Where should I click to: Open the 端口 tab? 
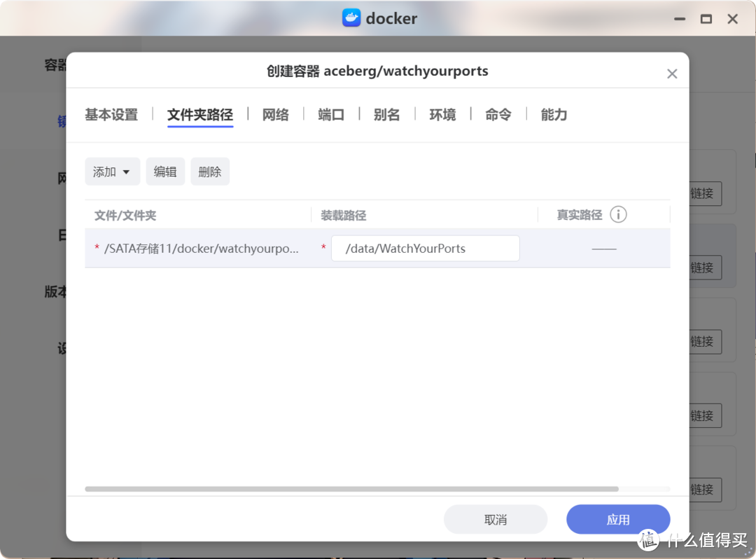(330, 114)
